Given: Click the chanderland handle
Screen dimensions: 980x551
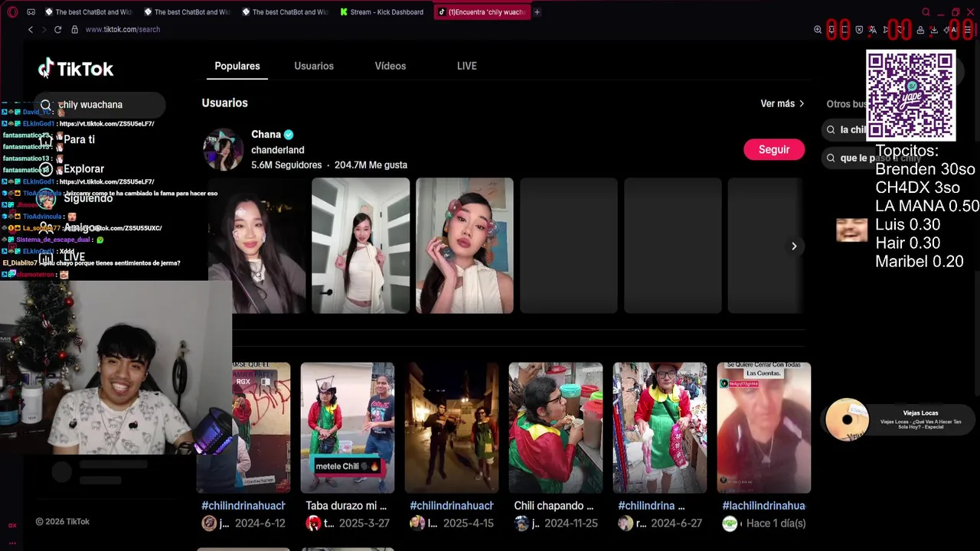Looking at the screenshot, I should click(277, 150).
